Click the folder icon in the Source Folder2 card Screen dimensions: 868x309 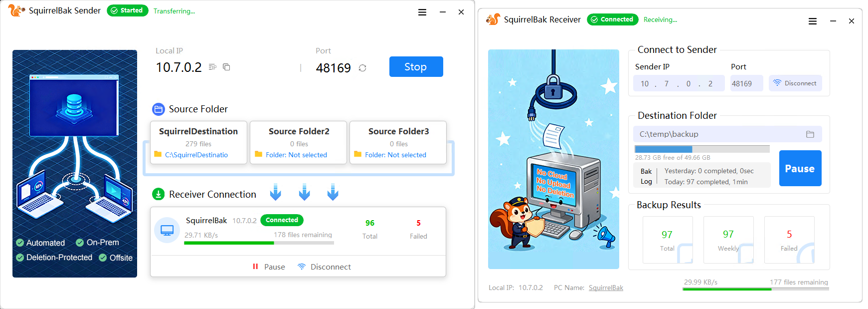pos(258,154)
